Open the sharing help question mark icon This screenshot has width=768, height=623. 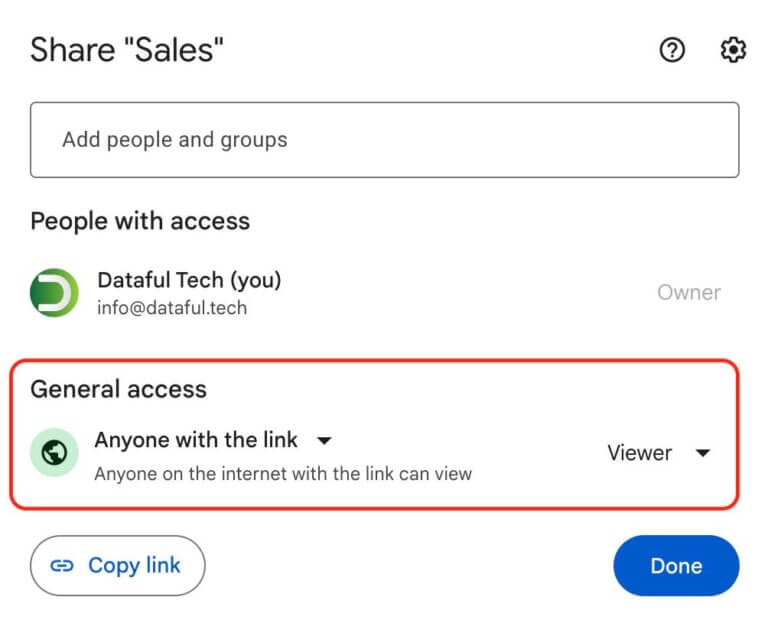point(673,50)
